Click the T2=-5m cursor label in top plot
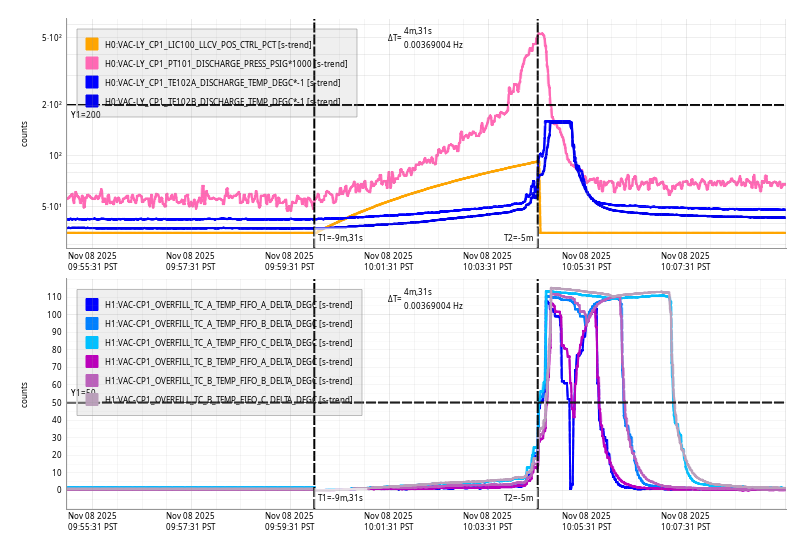Screen dimensions: 804x551 (519, 238)
